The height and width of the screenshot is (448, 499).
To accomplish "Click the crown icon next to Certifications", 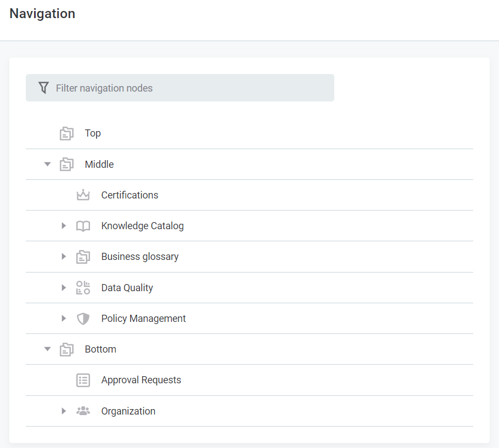I will 83,195.
